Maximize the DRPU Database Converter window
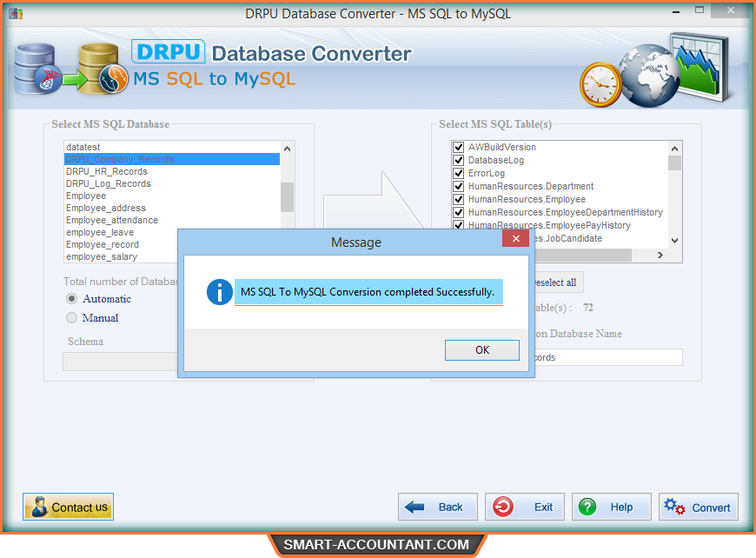 (x=700, y=10)
